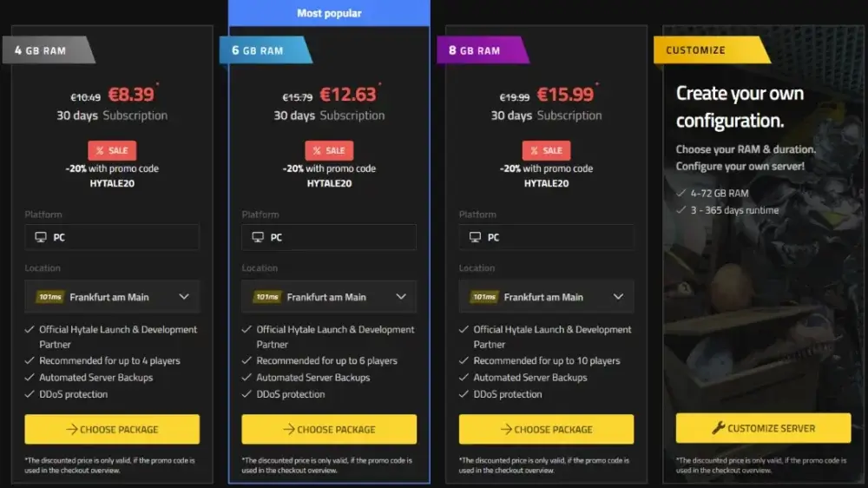Click the 101ms ping badge in 4 GB plan

(x=49, y=297)
